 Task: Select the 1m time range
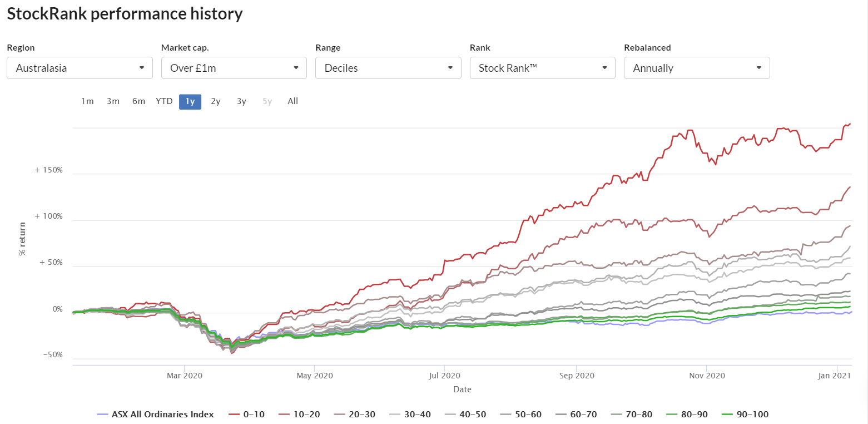[x=87, y=101]
